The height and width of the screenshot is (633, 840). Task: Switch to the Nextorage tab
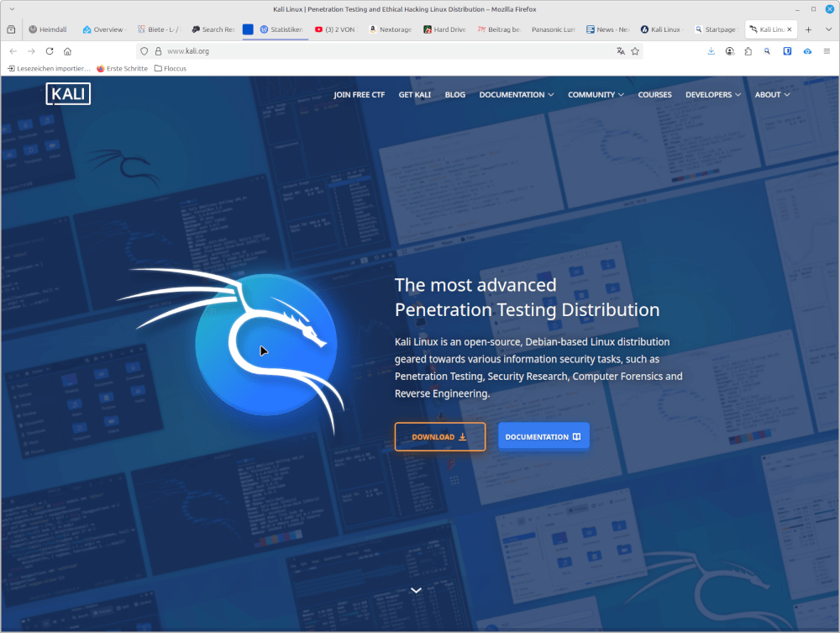coord(391,29)
